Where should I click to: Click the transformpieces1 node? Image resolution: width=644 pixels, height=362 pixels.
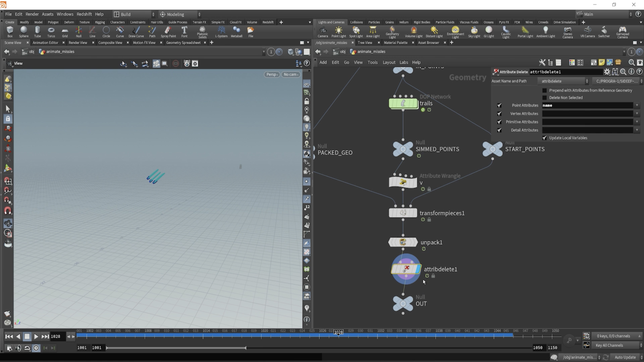[x=403, y=213]
